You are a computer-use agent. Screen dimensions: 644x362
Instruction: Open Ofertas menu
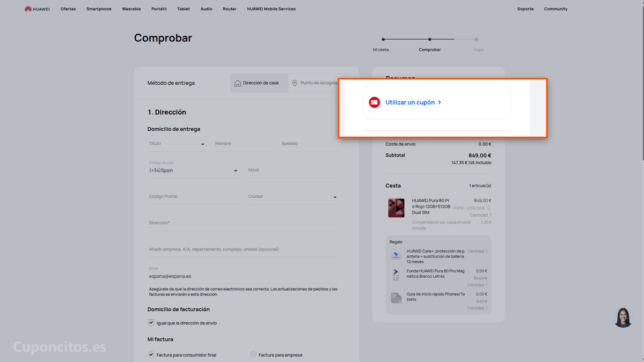coord(68,9)
